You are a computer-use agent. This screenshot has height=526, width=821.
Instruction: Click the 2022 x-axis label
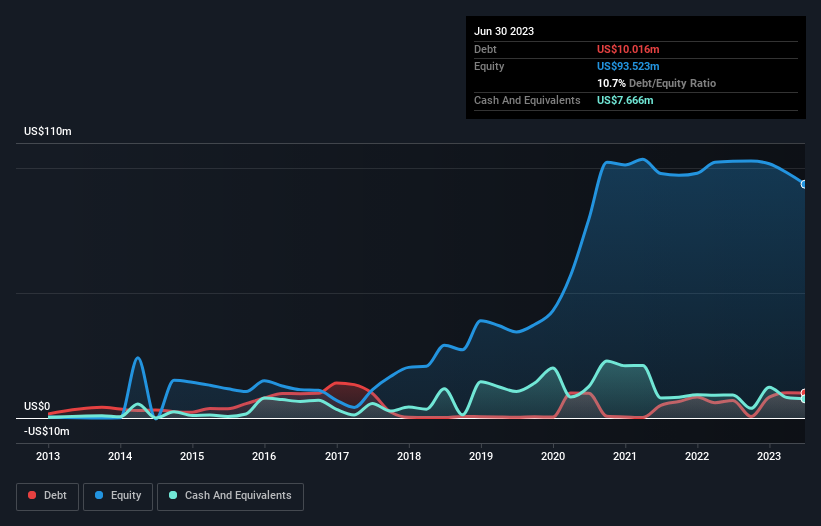coord(697,456)
